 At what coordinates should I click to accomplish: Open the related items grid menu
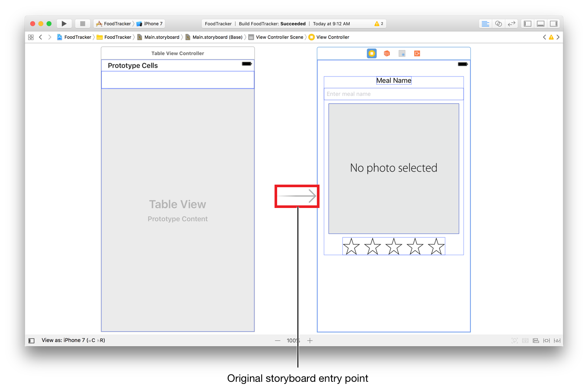[31, 37]
